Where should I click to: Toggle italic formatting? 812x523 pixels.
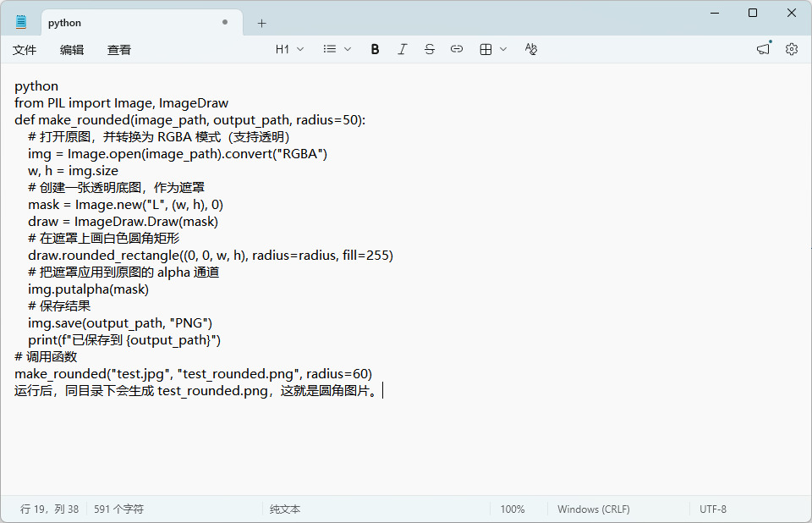pyautogui.click(x=403, y=49)
